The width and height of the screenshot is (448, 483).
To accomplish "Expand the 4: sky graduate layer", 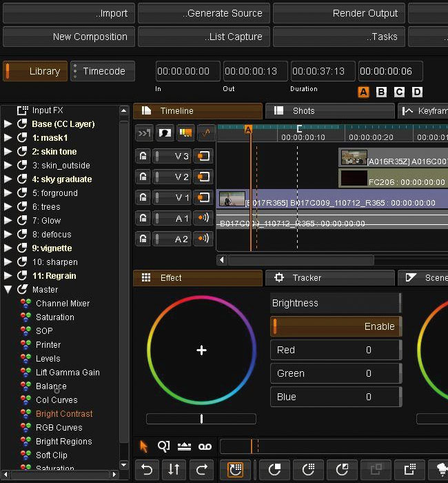I will point(8,179).
